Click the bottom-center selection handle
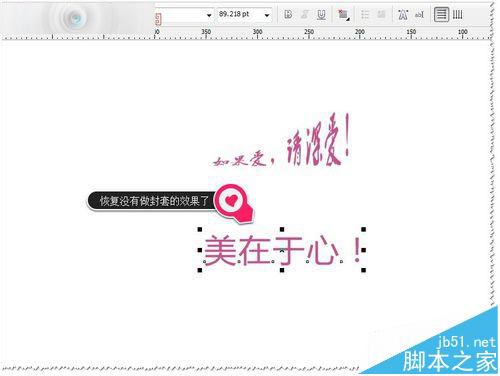The height and width of the screenshot is (376, 500). click(282, 270)
